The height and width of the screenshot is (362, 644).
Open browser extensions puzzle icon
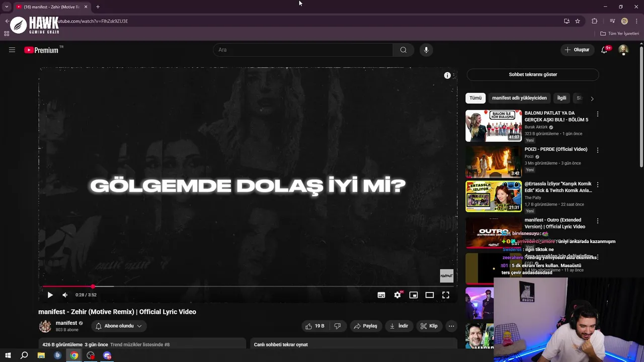coord(595,21)
